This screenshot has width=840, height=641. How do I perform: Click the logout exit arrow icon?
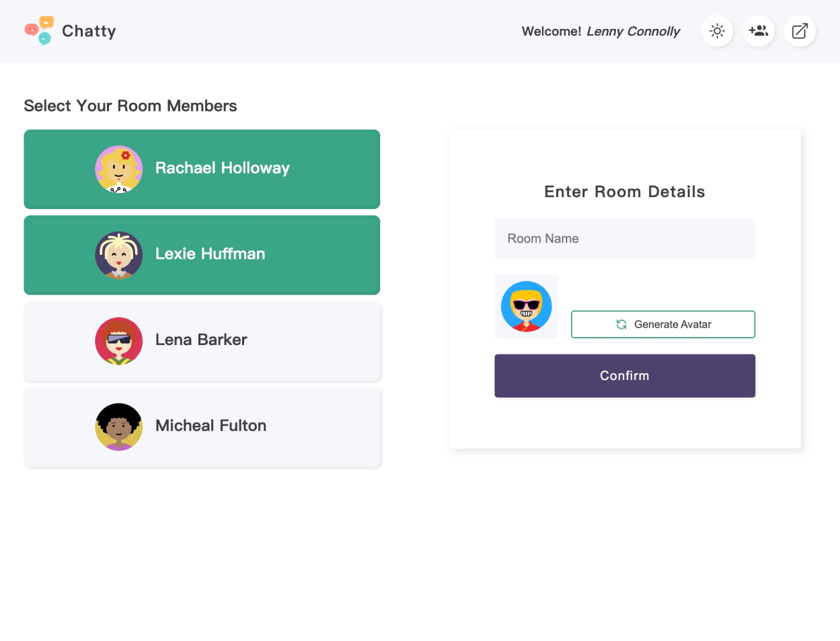click(x=800, y=31)
